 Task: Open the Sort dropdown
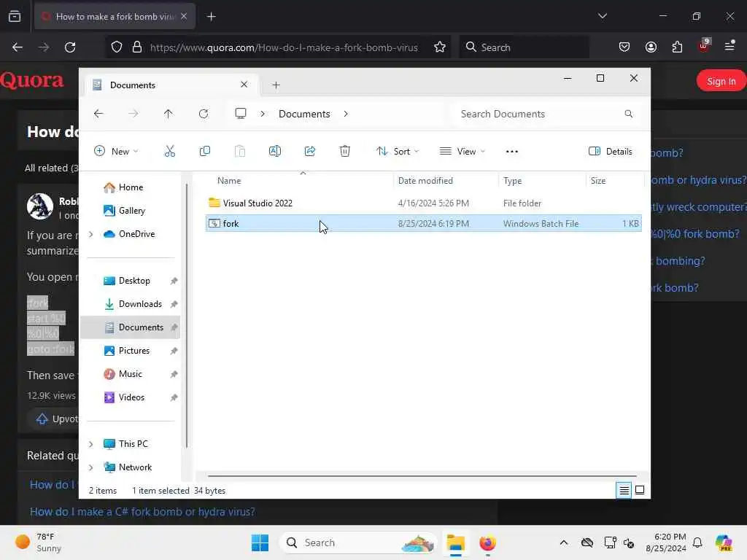click(398, 152)
